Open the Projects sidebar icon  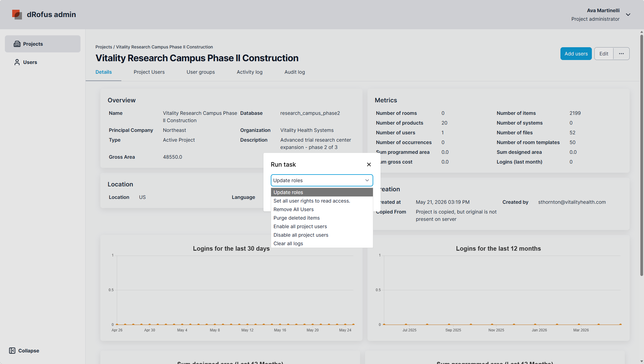[x=17, y=44]
